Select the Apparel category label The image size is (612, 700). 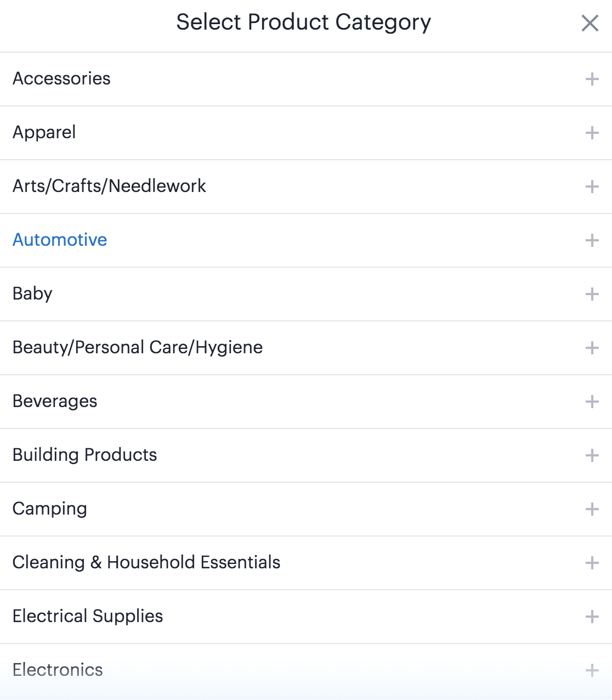(x=44, y=133)
